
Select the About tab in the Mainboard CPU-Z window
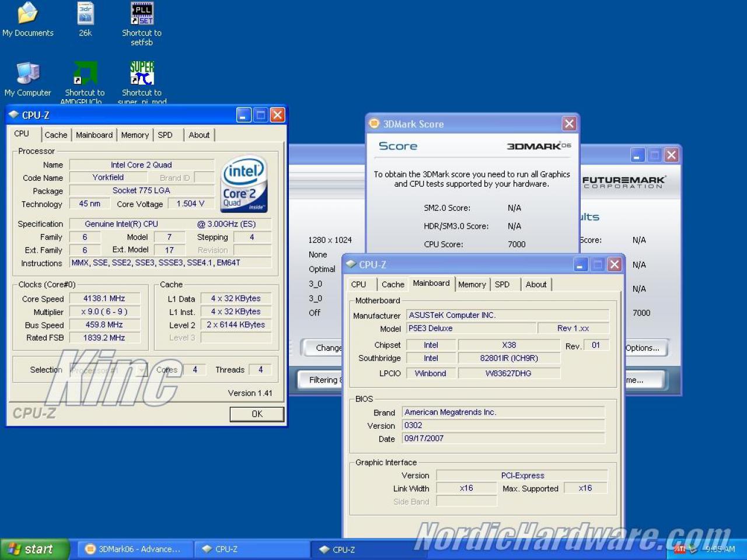tap(536, 284)
